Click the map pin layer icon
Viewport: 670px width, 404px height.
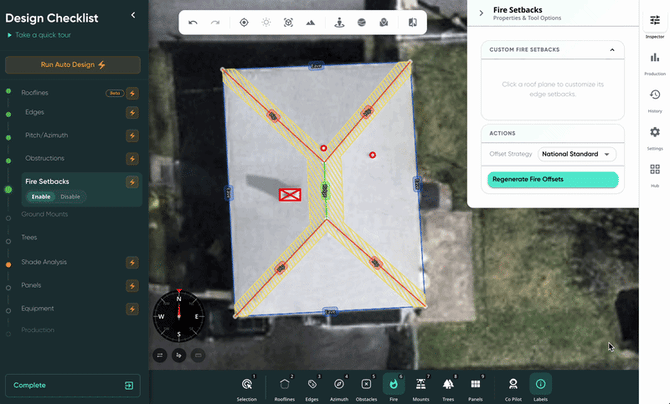coord(384,23)
